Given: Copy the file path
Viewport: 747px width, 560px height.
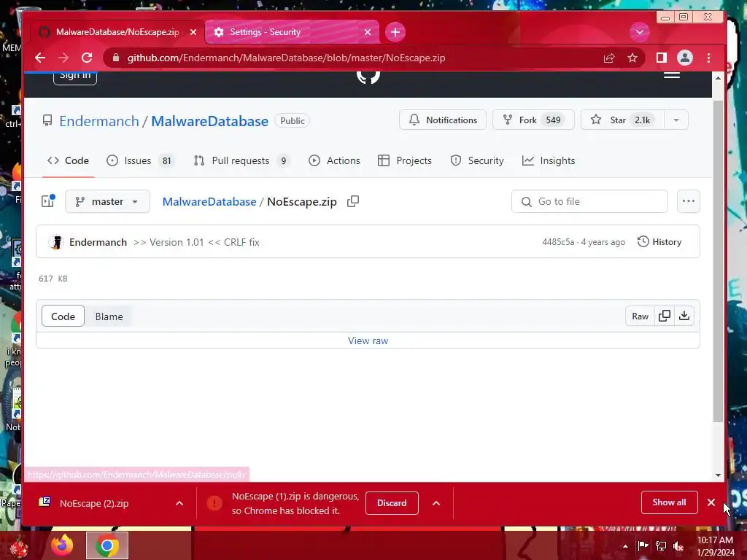Looking at the screenshot, I should 353,201.
